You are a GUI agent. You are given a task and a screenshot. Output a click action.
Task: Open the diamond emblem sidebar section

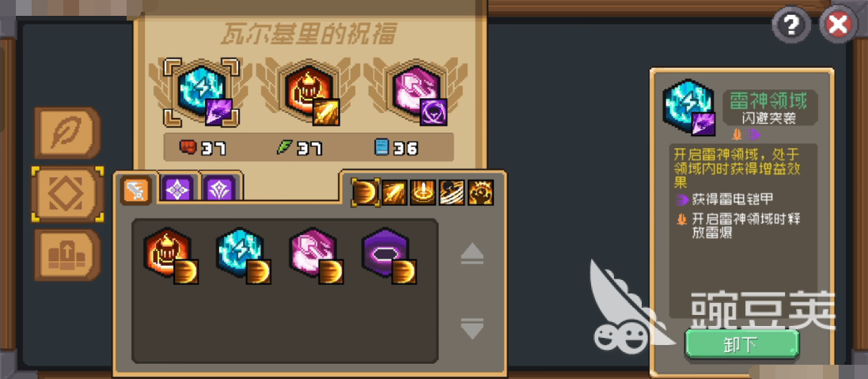67,194
